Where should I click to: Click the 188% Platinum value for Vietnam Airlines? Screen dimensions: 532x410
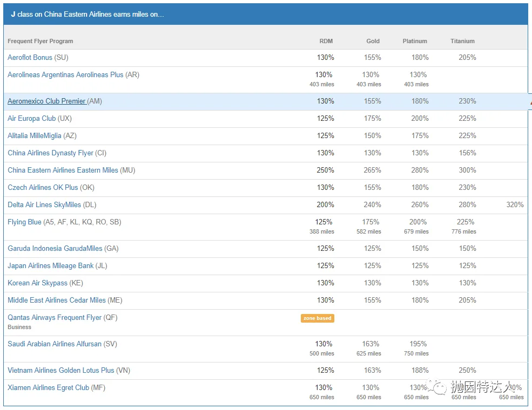click(420, 371)
